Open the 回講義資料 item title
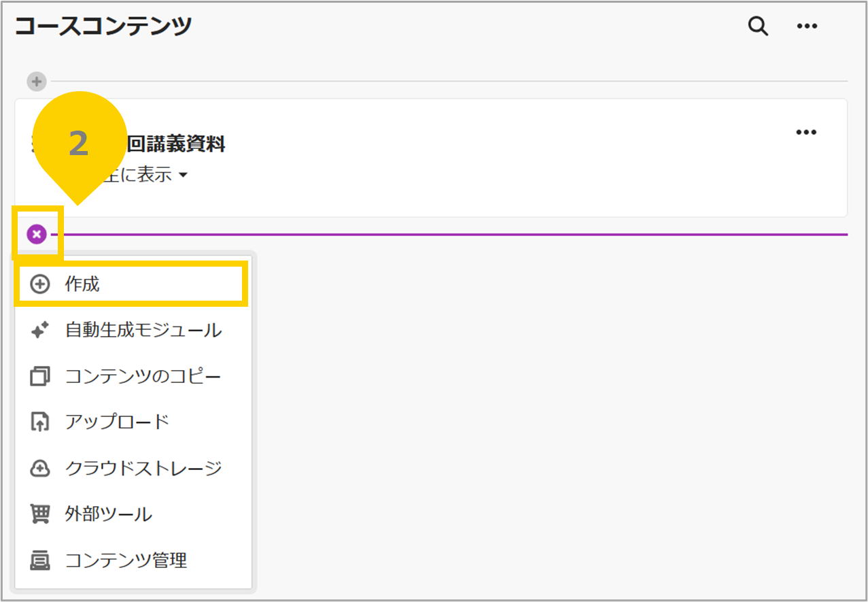Image resolution: width=868 pixels, height=602 pixels. coord(176,144)
